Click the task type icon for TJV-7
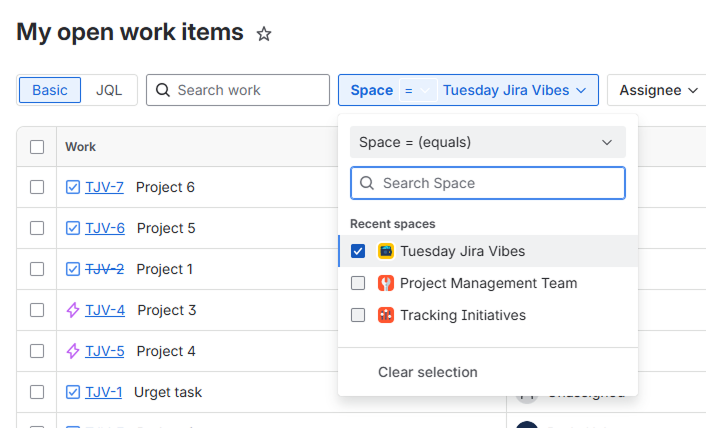 point(73,187)
